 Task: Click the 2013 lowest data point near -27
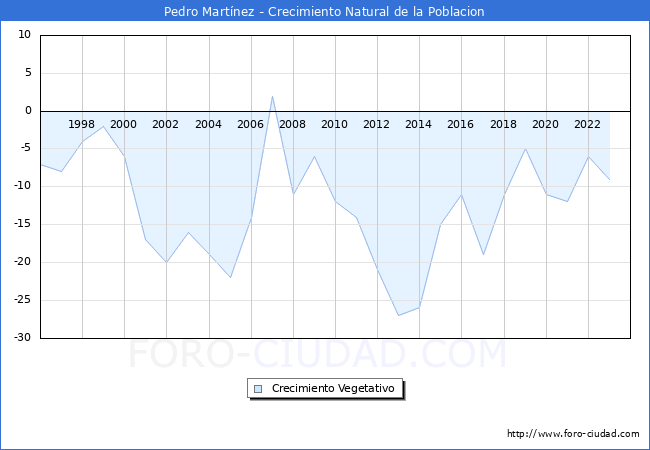(398, 315)
